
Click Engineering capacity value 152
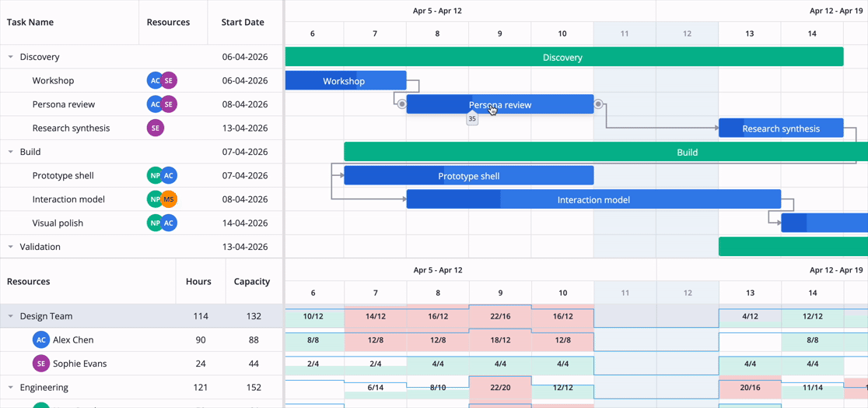tap(254, 388)
